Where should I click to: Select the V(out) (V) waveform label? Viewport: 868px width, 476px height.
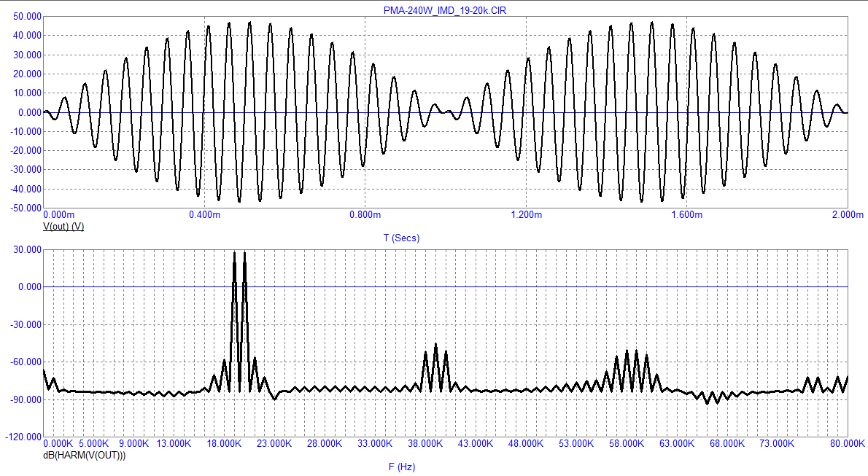tap(63, 227)
